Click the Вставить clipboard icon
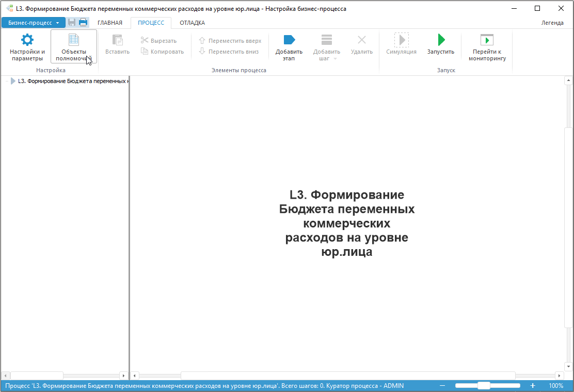This screenshot has height=392, width=574. (x=117, y=40)
